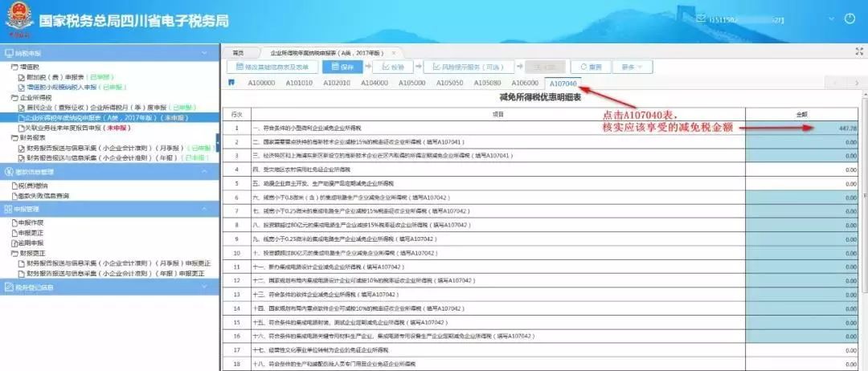
Task: Click the 税务登记信息 section icon
Action: tap(8, 287)
